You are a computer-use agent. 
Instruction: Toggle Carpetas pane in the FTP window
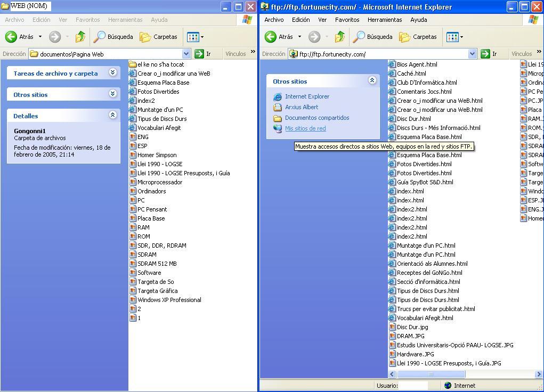tap(418, 36)
